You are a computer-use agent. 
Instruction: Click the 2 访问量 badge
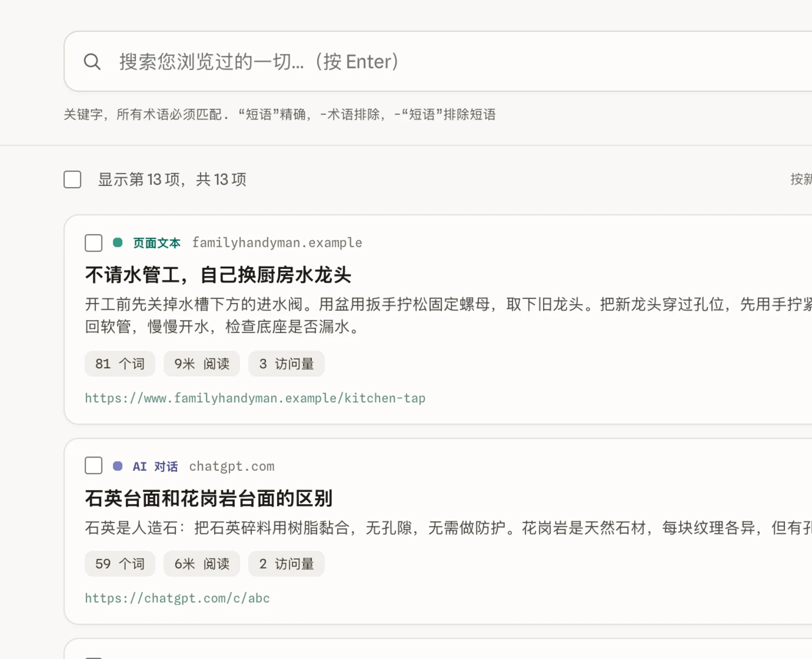click(x=287, y=564)
